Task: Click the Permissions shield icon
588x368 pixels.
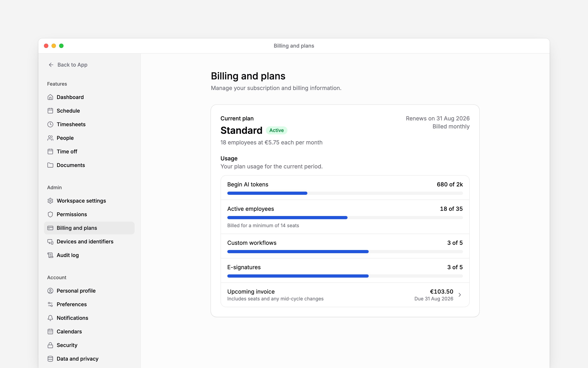Action: click(x=50, y=214)
